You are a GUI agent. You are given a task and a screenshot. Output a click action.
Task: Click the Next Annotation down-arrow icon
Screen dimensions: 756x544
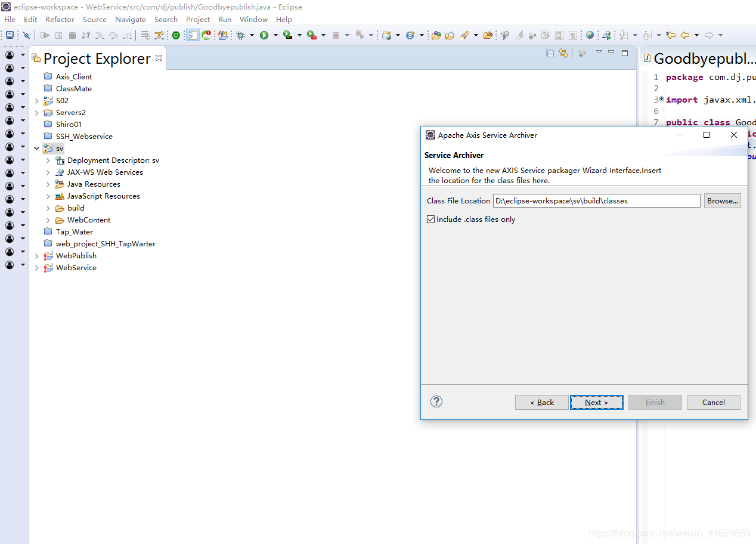[623, 35]
